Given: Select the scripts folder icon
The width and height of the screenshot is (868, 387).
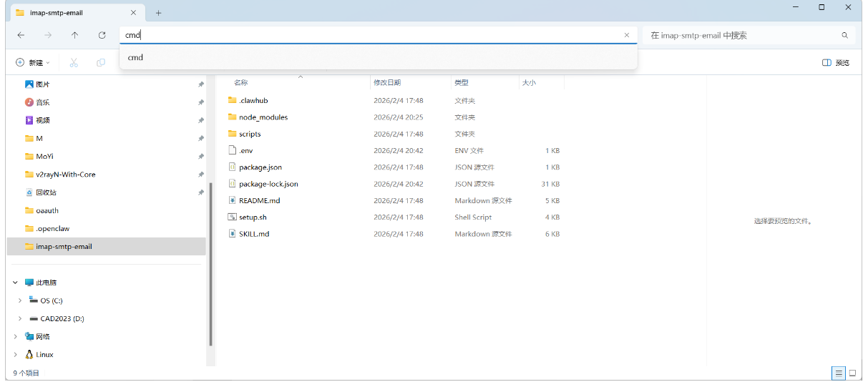Looking at the screenshot, I should click(232, 134).
